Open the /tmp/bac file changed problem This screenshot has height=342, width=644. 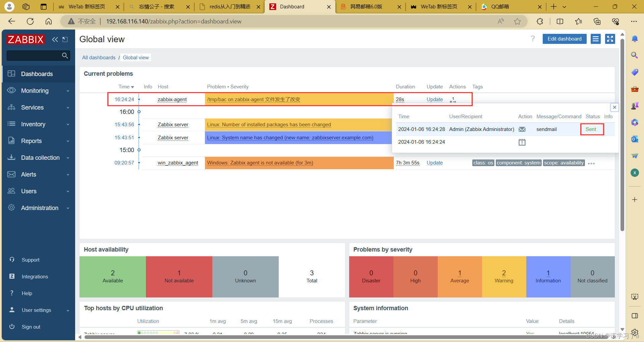pos(254,99)
